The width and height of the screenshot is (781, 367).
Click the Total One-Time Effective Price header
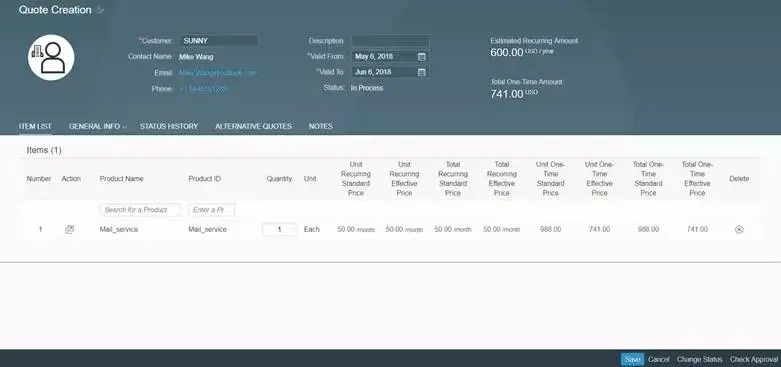(697, 179)
